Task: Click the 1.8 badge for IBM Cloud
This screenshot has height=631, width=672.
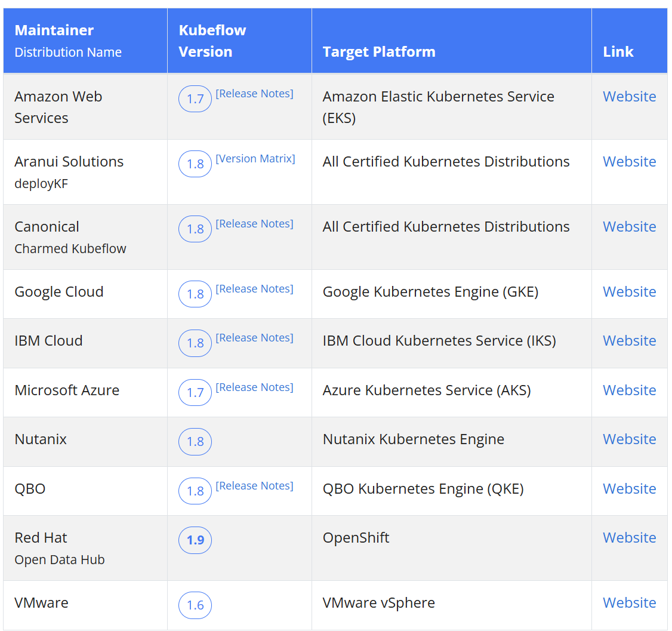Action: 195,343
